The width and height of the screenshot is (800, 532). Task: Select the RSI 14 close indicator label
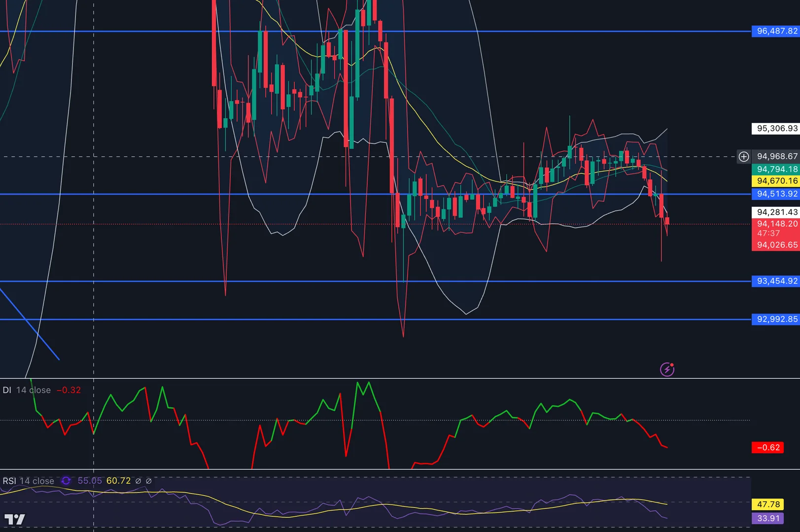pos(28,481)
